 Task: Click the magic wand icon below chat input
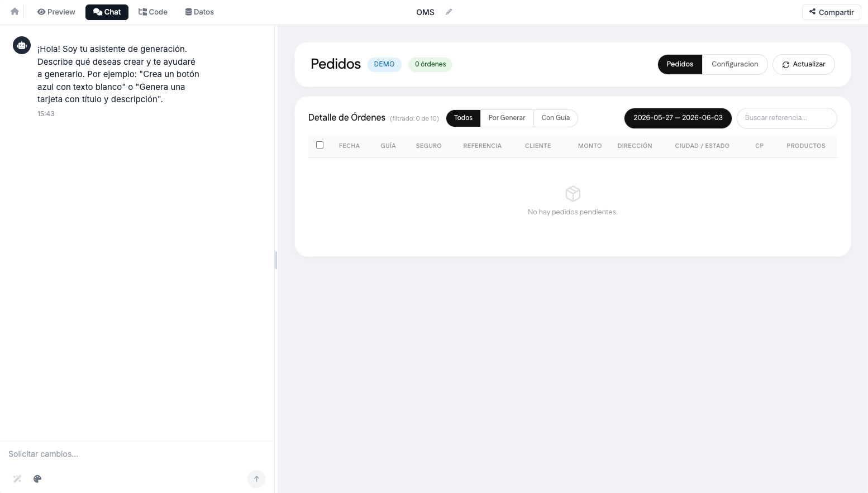17,479
